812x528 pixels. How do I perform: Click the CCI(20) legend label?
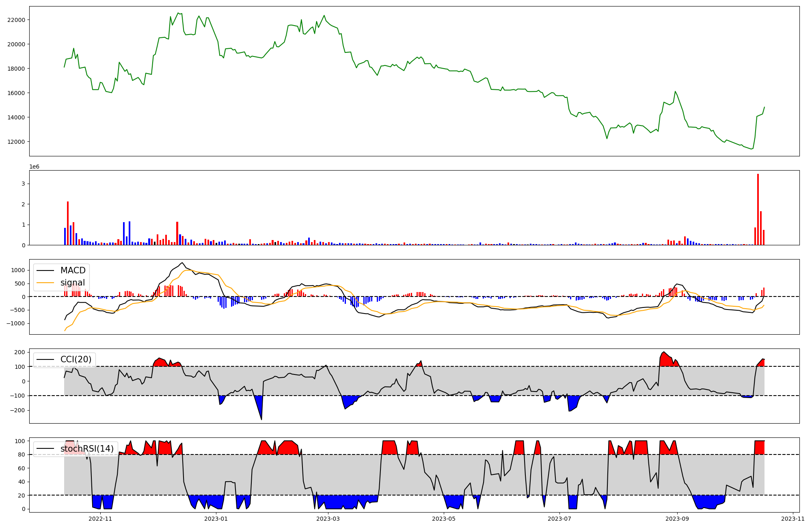pos(76,359)
